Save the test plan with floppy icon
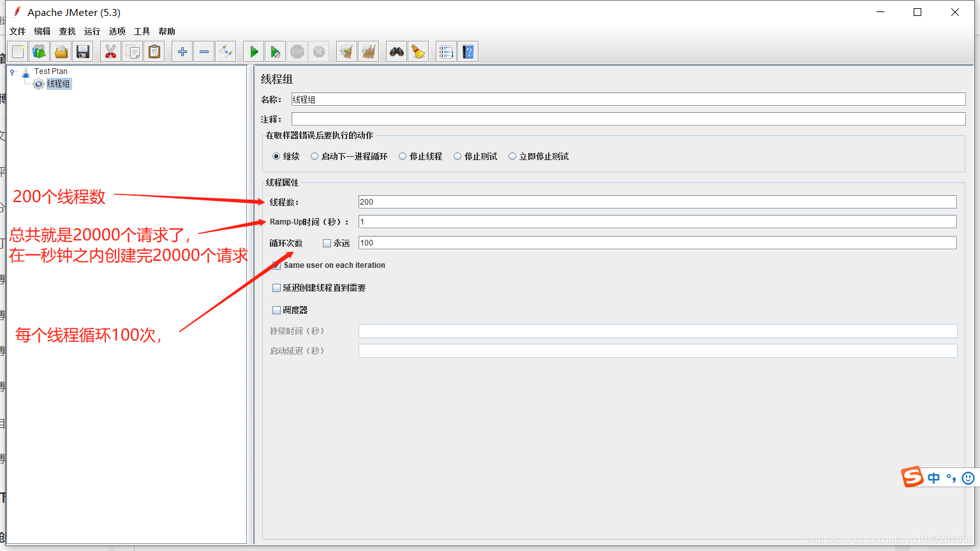 (83, 52)
